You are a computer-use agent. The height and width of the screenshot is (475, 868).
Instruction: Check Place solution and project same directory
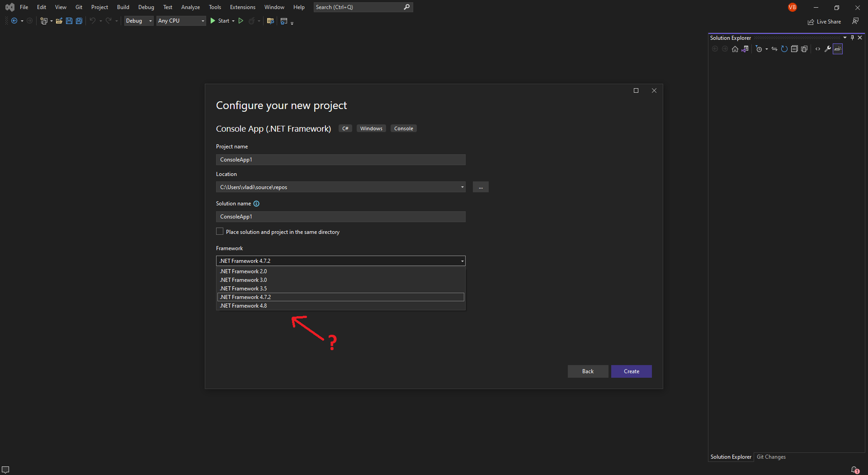coord(220,232)
